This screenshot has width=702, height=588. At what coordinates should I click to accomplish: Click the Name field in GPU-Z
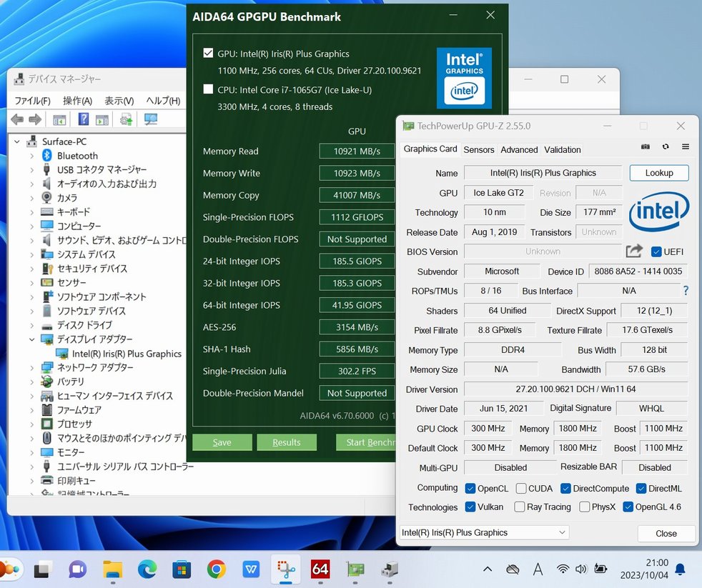(x=543, y=173)
